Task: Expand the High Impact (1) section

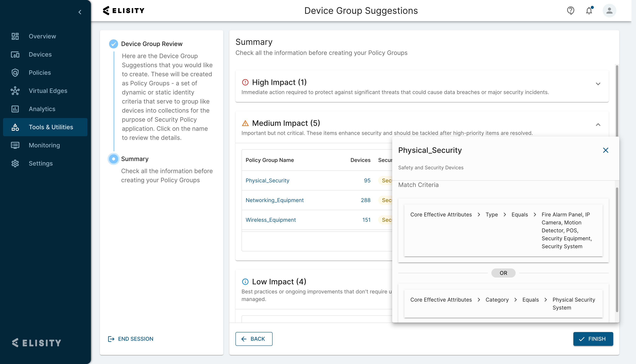Action: click(x=598, y=84)
